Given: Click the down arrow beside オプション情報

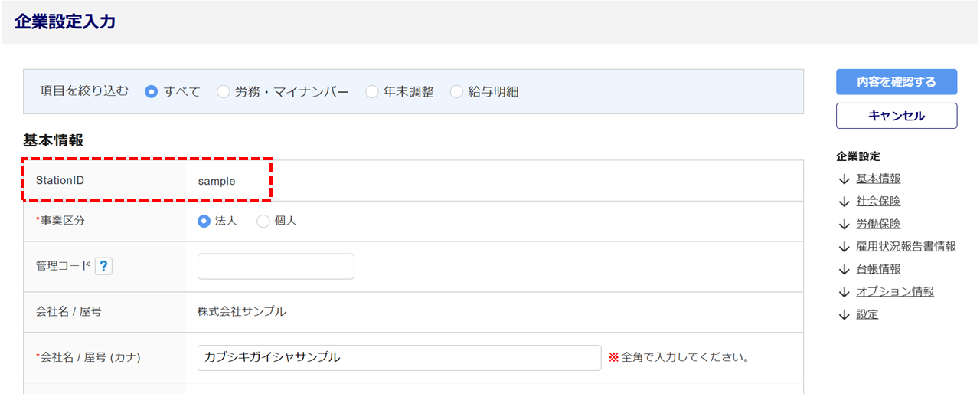Looking at the screenshot, I should tap(844, 292).
